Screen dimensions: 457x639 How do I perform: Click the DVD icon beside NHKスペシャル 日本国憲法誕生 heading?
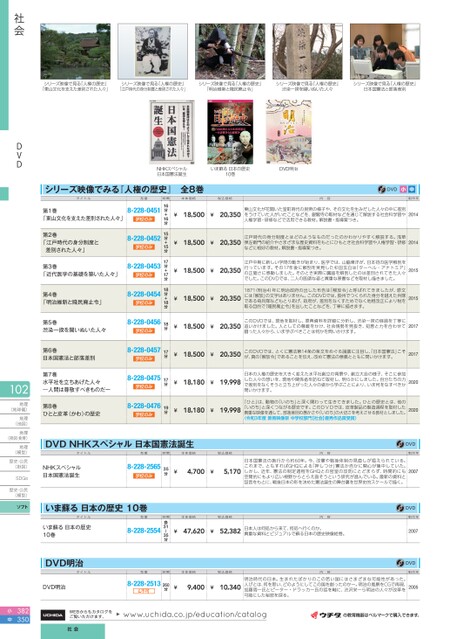coord(406,444)
